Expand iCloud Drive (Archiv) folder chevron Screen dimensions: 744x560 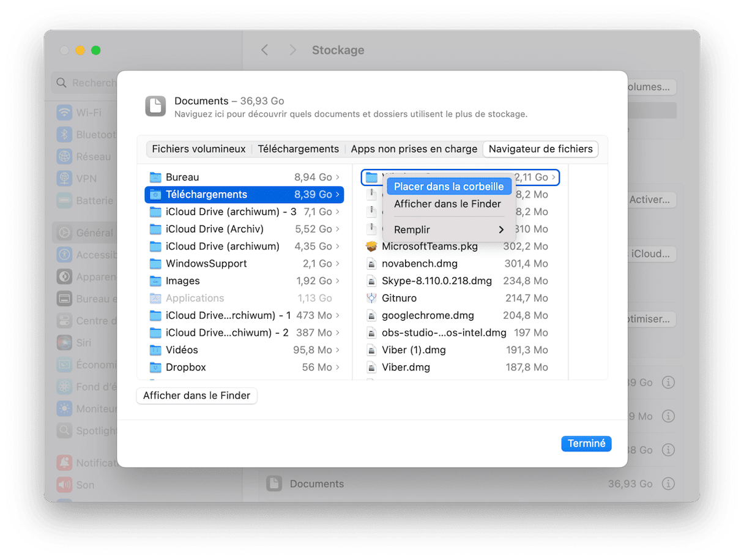pyautogui.click(x=338, y=229)
